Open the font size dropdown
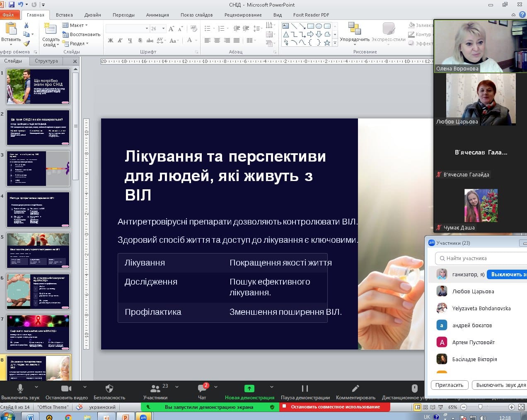This screenshot has width=527, height=420. [164, 29]
